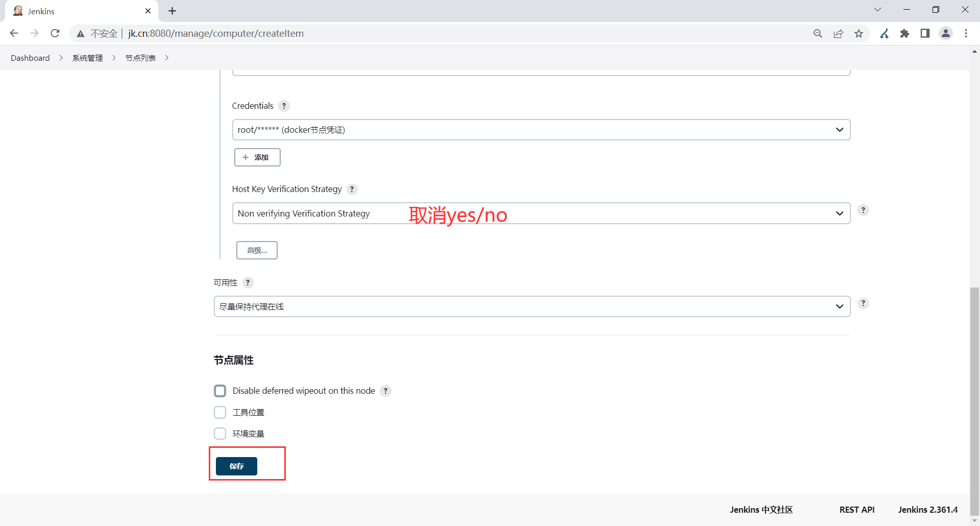Open the Credentials dropdown

click(541, 130)
